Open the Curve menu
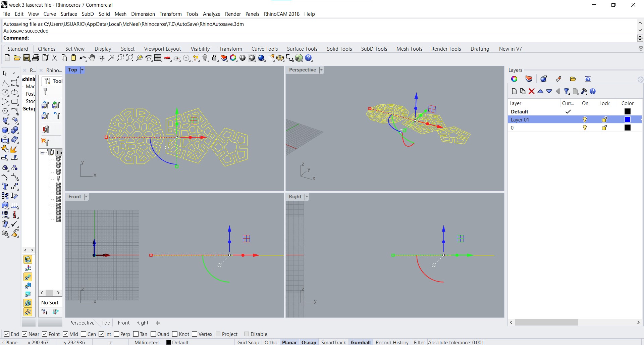This screenshot has width=644, height=345. tap(50, 14)
